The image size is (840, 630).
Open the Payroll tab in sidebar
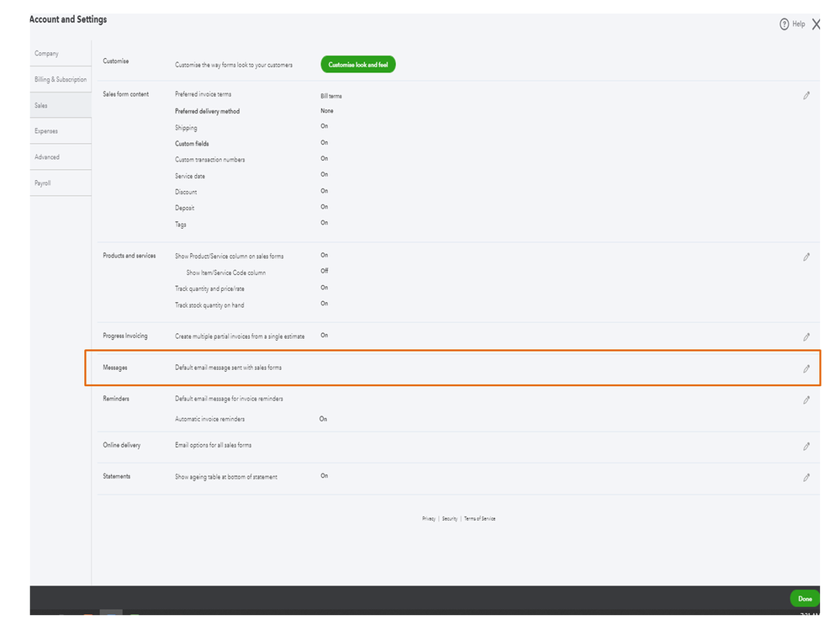point(43,183)
